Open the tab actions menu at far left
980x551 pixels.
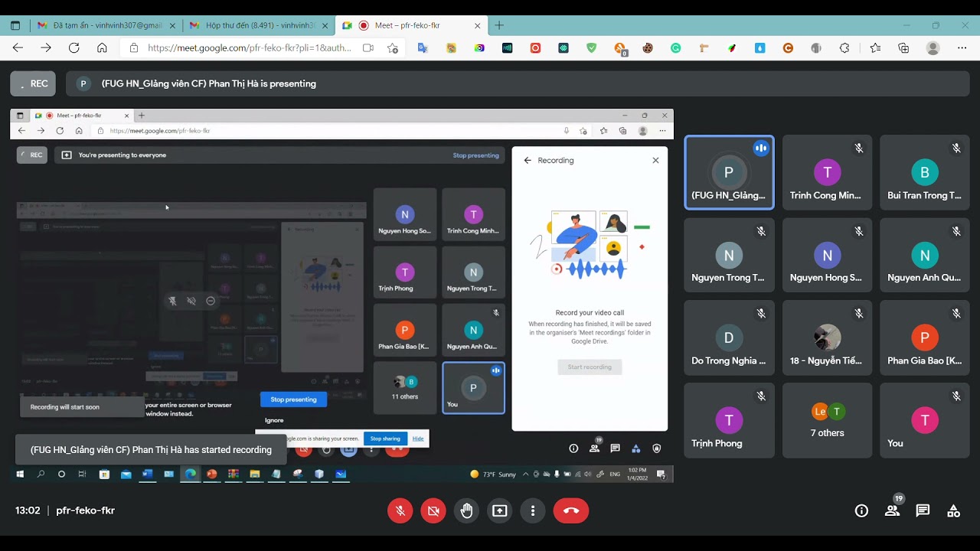[x=15, y=25]
